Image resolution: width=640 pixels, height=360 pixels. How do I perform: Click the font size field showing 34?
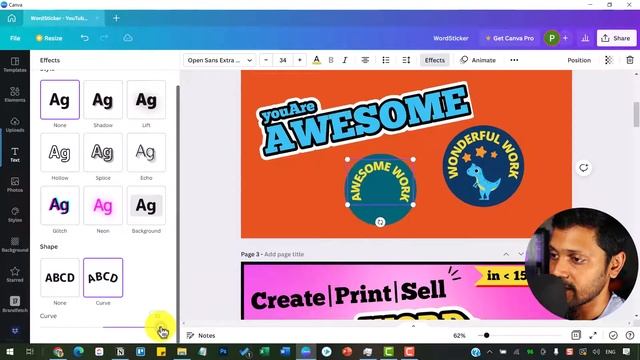[283, 60]
